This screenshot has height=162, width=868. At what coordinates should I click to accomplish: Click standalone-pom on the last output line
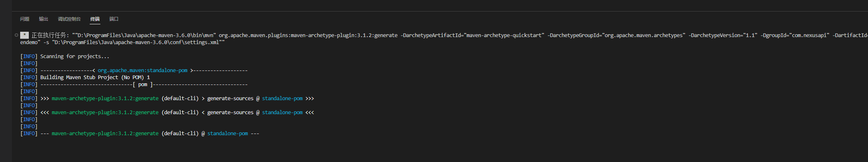coord(227,134)
